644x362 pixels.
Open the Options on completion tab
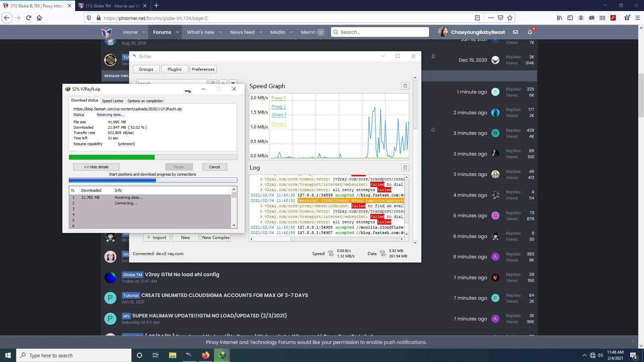coord(145,101)
